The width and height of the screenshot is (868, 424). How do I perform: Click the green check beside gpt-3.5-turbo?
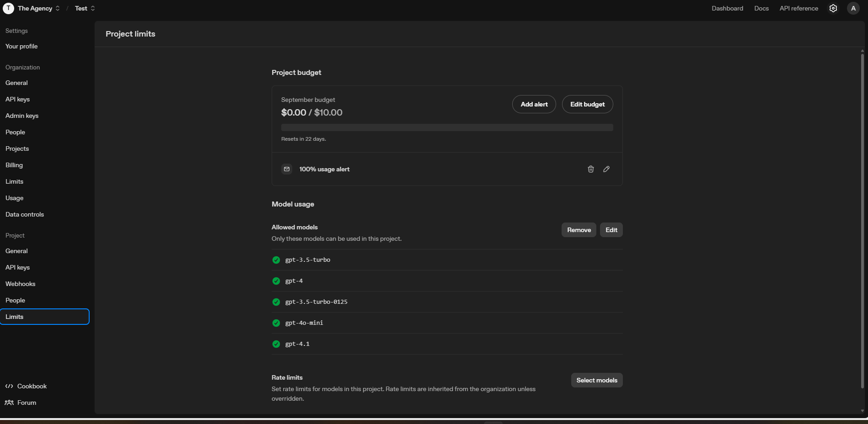coord(276,260)
